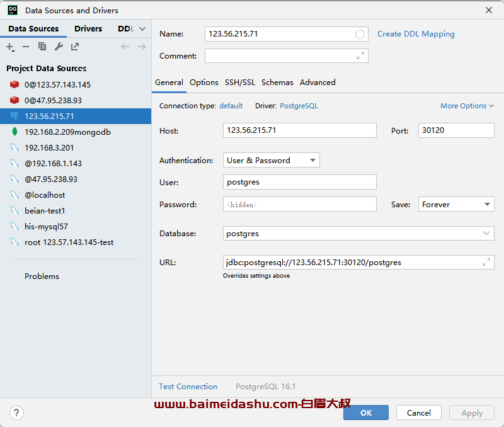Focus the User input field
The height and width of the screenshot is (427, 504).
click(300, 182)
